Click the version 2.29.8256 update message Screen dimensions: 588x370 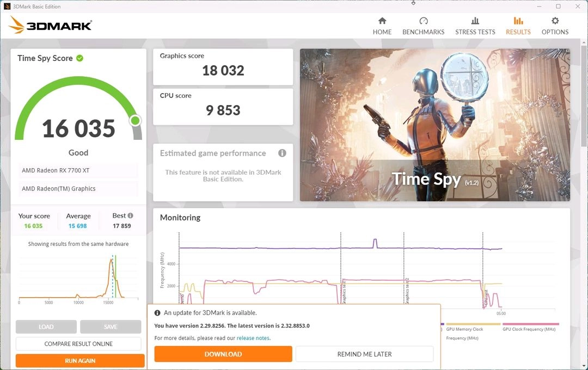click(232, 325)
